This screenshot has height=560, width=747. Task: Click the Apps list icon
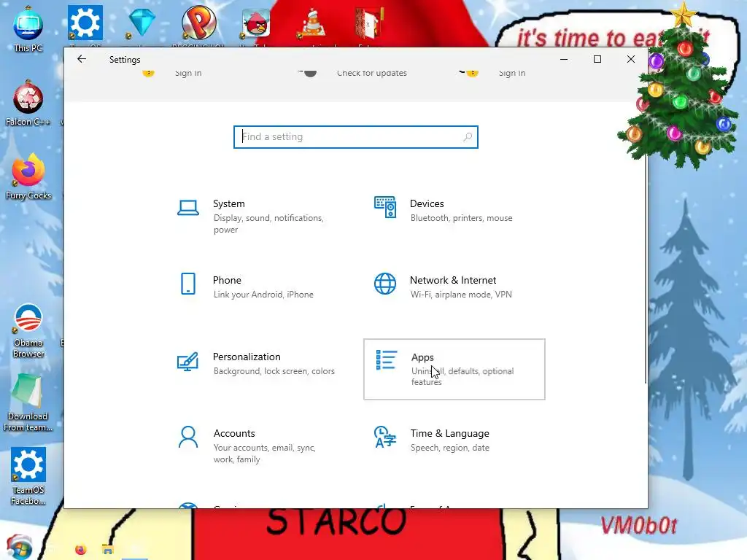click(387, 360)
